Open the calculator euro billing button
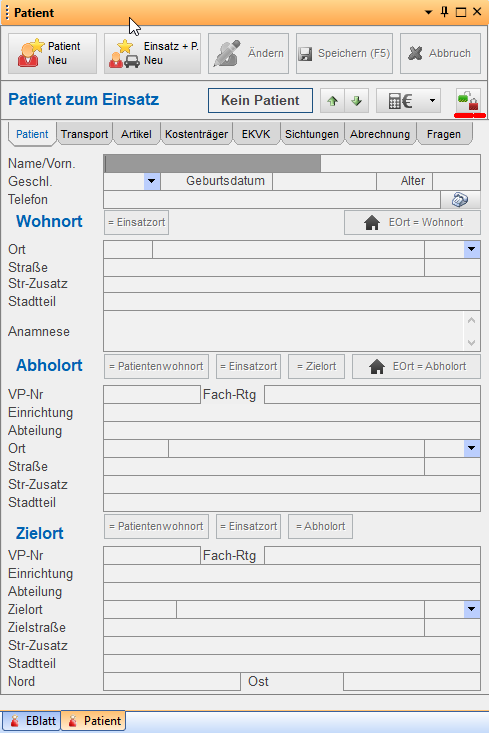Image resolution: width=489 pixels, height=733 pixels. (x=400, y=101)
